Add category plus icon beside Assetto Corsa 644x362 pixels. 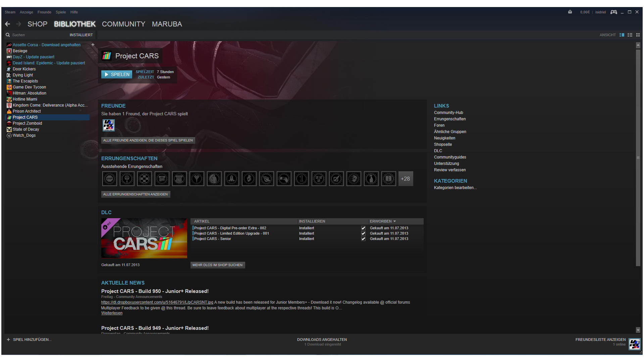point(93,45)
